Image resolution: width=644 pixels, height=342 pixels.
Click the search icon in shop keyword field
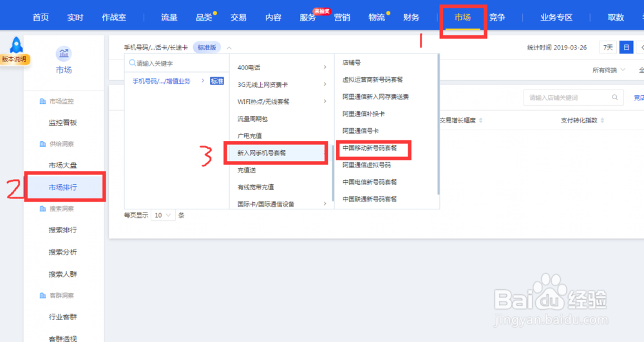(615, 97)
